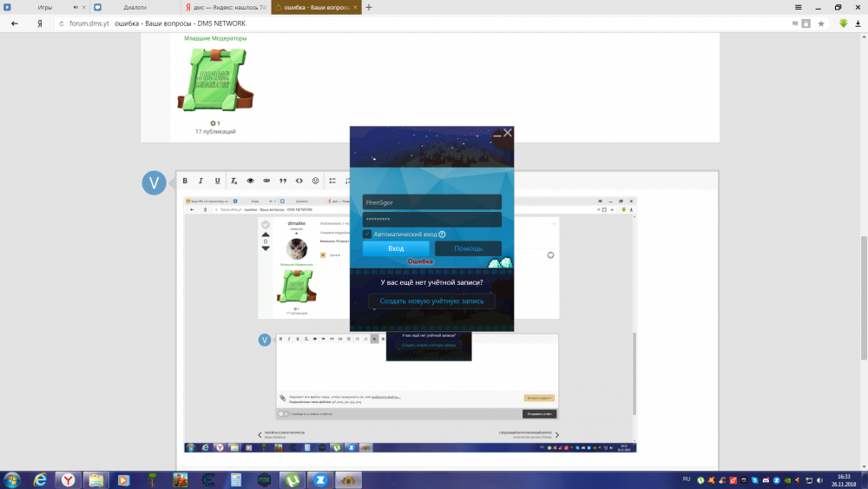Click the remove formatting (Tx) icon

[x=233, y=181]
